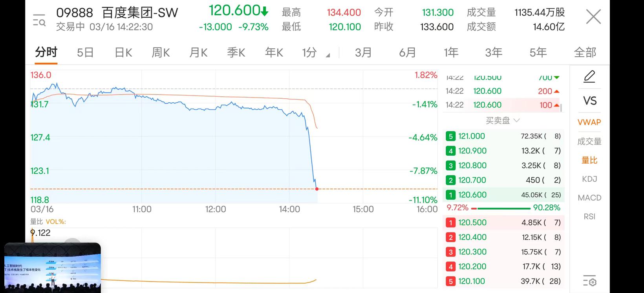Show the RSI indicator

click(x=589, y=216)
